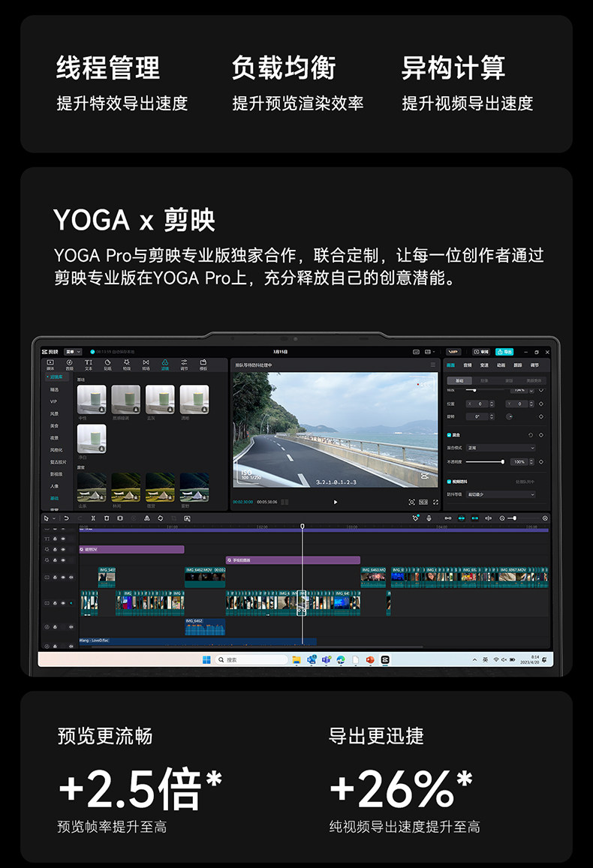The width and height of the screenshot is (593, 868).
Task: Toggle preview axis icon before zoom slider
Action: (489, 518)
